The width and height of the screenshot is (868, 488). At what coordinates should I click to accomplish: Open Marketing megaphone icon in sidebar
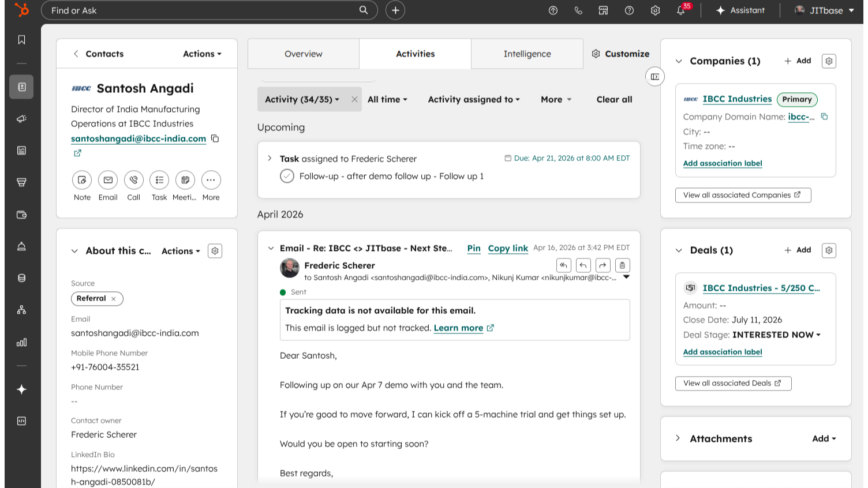pyautogui.click(x=21, y=119)
